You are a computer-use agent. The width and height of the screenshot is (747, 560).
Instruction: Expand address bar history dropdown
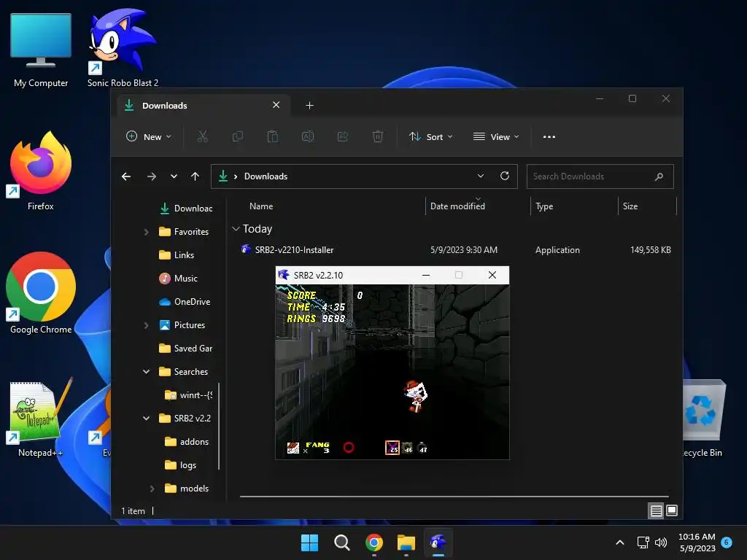click(x=481, y=176)
